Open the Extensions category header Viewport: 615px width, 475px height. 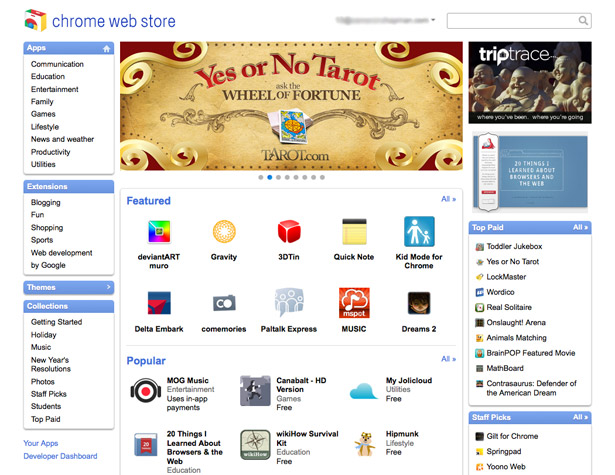[69, 186]
